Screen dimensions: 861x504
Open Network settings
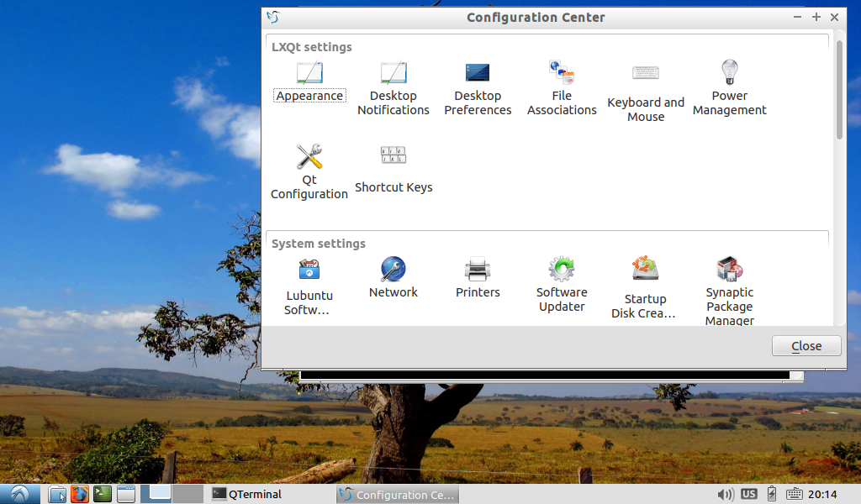point(394,277)
